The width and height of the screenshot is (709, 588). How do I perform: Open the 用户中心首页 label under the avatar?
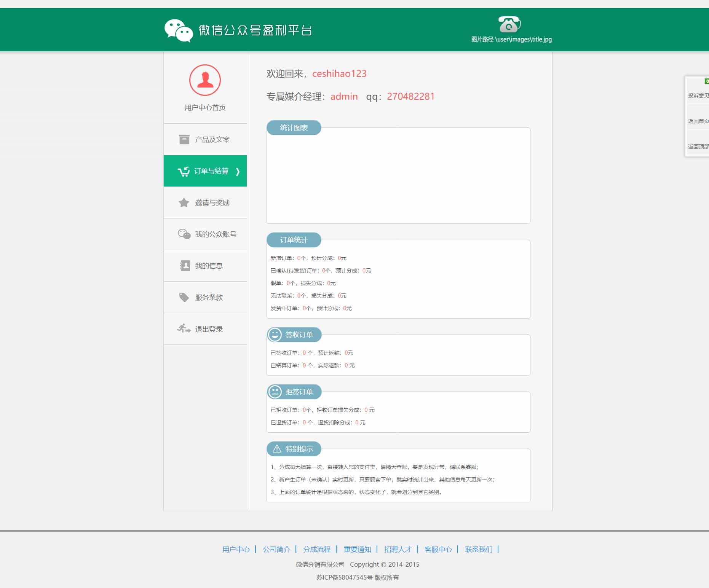[205, 108]
